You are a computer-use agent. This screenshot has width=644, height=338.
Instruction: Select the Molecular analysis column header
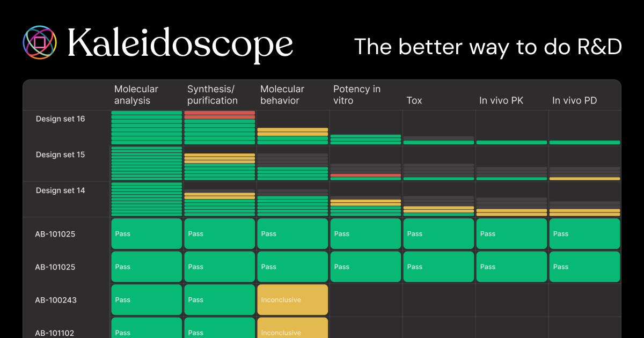coord(136,95)
